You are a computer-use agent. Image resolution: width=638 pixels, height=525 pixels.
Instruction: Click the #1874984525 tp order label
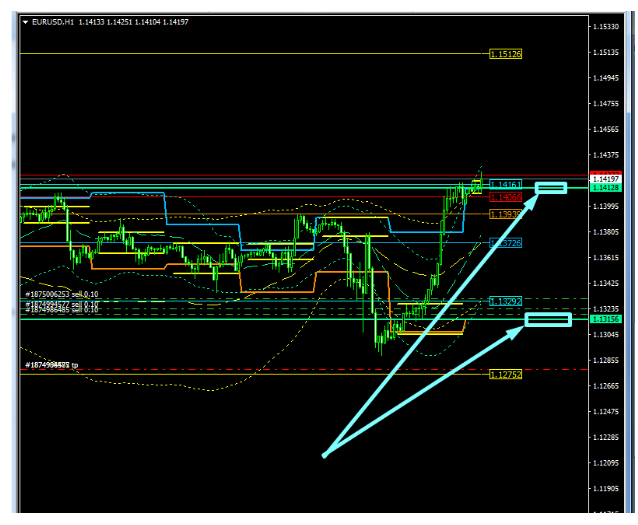click(51, 366)
